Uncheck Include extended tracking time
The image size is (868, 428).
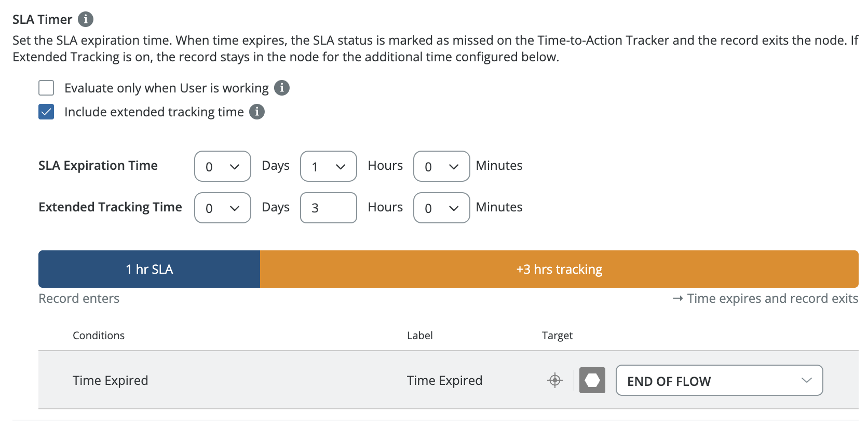coord(46,112)
